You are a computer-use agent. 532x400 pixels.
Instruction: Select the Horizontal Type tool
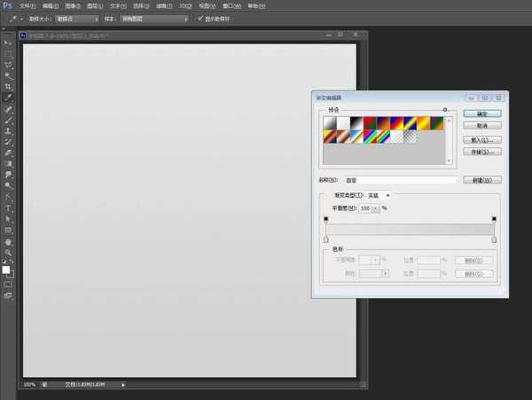(x=9, y=208)
